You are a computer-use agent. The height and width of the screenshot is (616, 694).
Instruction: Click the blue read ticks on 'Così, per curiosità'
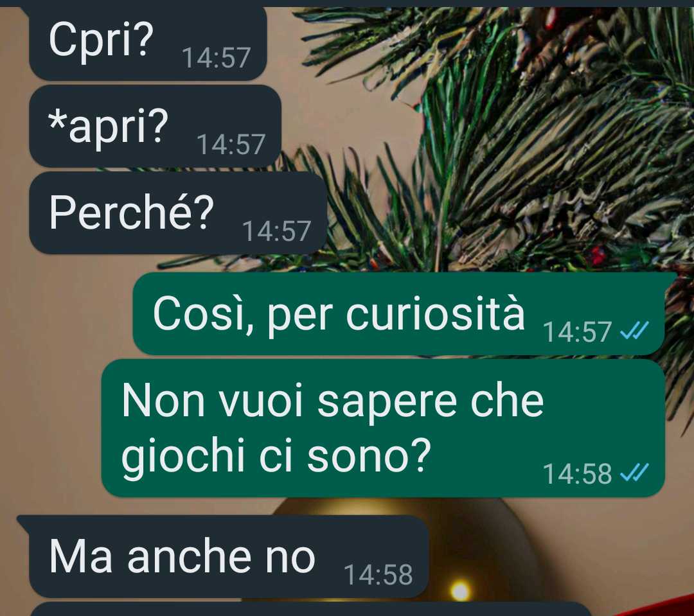pyautogui.click(x=634, y=331)
